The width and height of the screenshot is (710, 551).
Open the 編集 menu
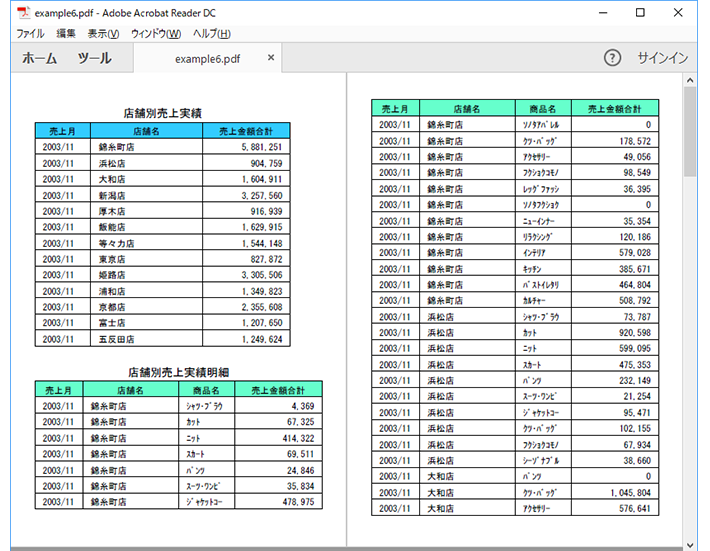point(66,34)
